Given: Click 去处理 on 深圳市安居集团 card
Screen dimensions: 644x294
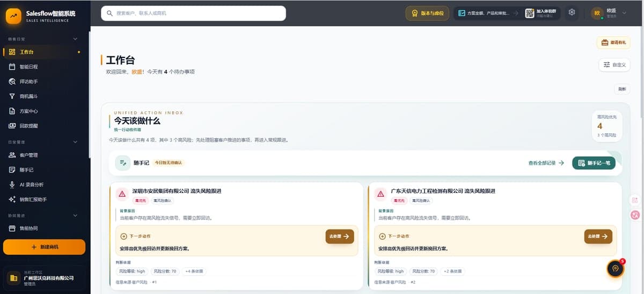Looking at the screenshot, I should (x=340, y=236).
